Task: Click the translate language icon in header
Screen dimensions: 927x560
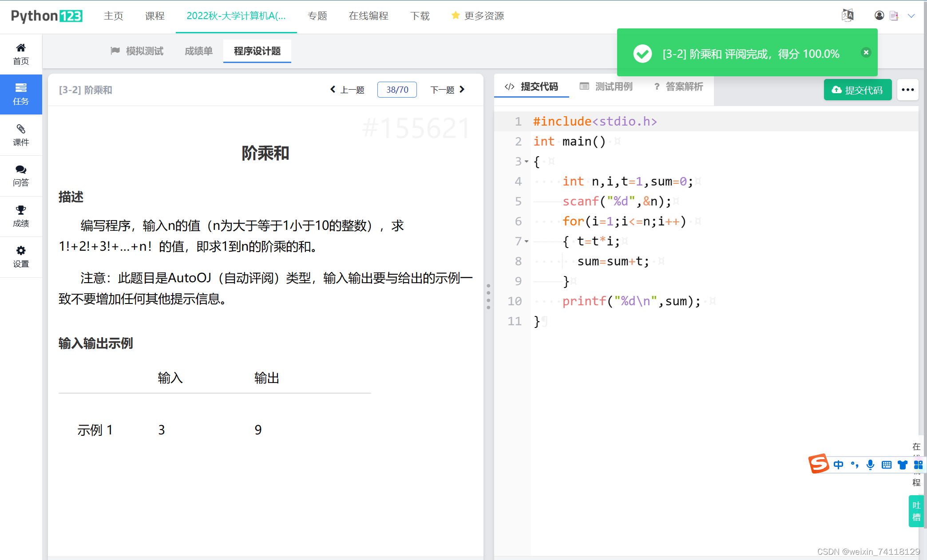Action: [x=847, y=16]
